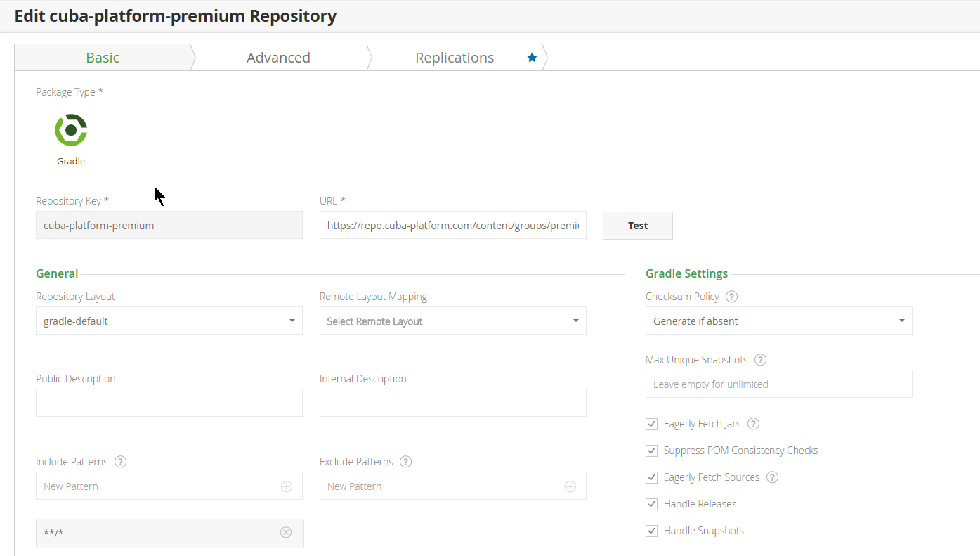Screen dimensions: 980x556
Task: Click the Test button
Action: point(638,226)
